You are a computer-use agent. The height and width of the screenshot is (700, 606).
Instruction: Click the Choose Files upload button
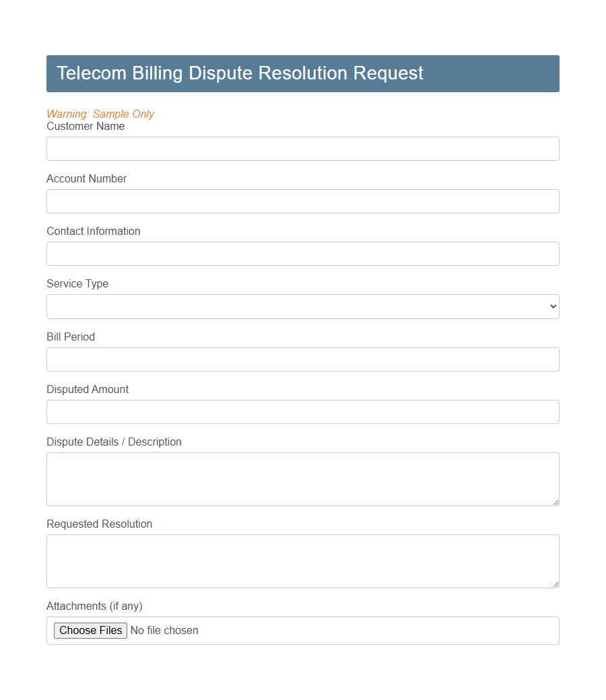[x=90, y=631]
